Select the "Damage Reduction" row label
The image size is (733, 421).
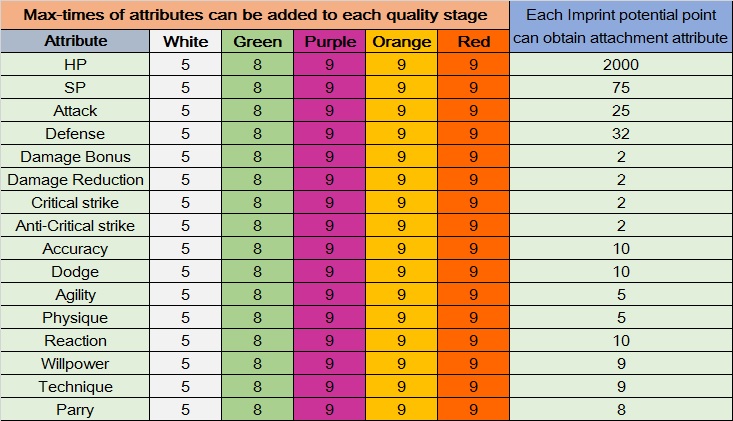(x=75, y=180)
